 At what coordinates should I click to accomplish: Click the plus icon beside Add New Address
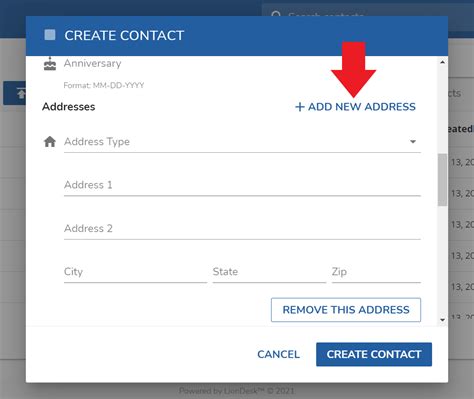point(300,107)
